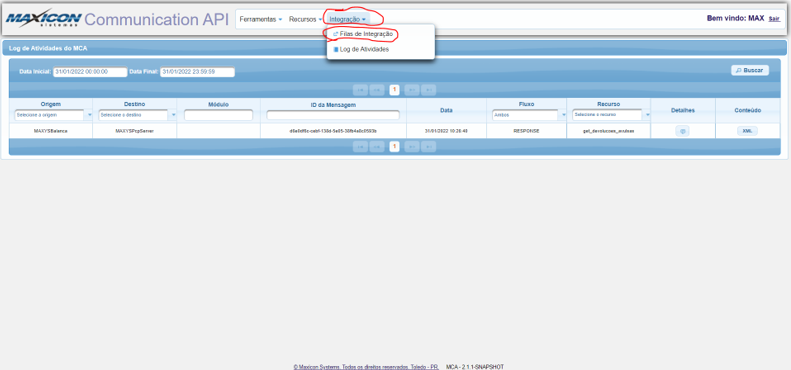Viewport: 791px width, 370px height.
Task: Click the Detalhes view icon in the row
Action: 682,131
